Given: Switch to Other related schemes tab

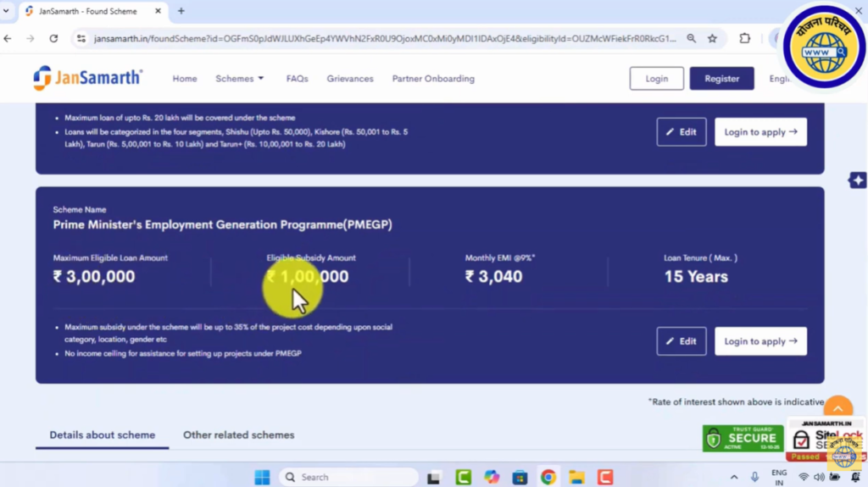Looking at the screenshot, I should pos(238,435).
